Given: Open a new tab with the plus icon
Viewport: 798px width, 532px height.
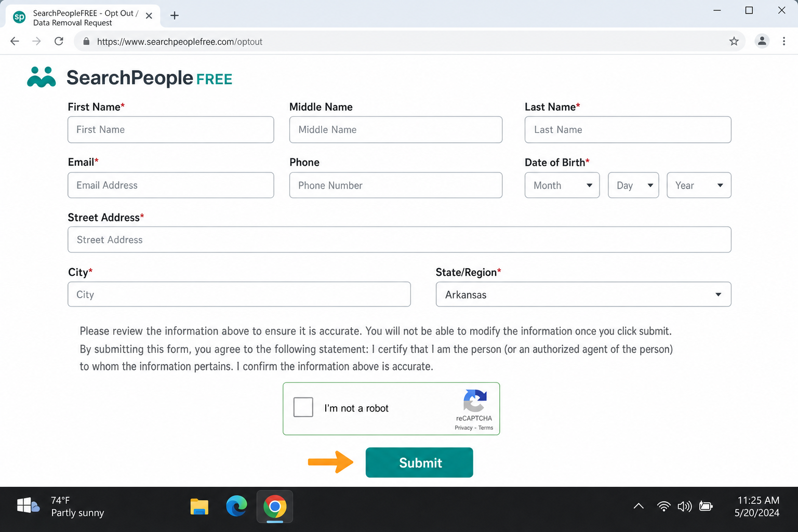Looking at the screenshot, I should pos(175,16).
